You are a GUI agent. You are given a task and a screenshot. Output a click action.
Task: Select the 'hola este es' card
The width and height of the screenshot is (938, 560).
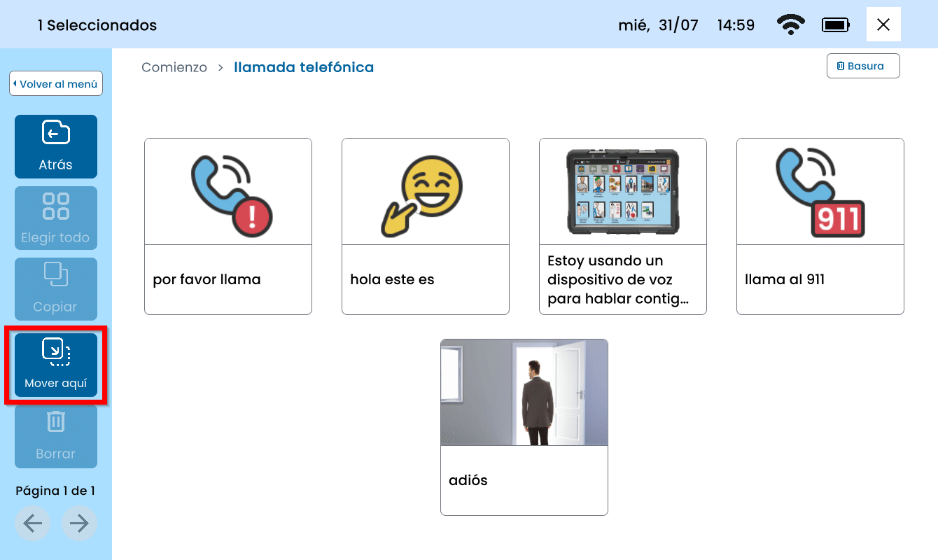pyautogui.click(x=426, y=226)
